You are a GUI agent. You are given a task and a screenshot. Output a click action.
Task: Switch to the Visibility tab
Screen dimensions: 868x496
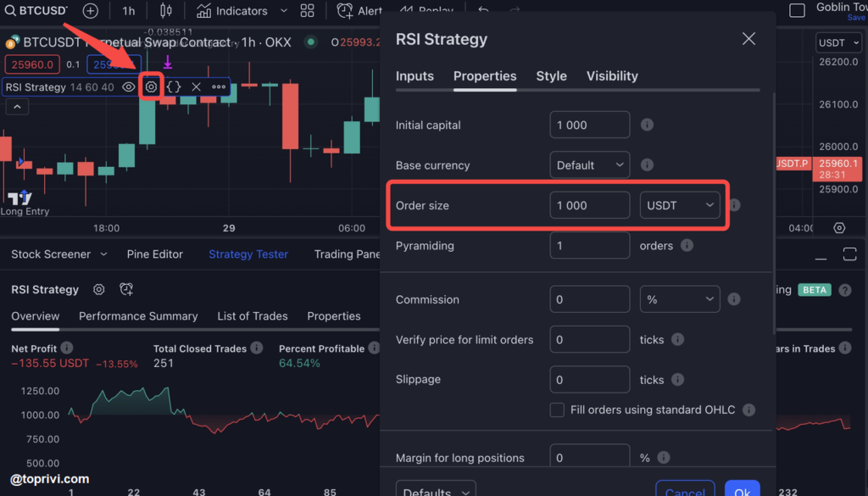(x=612, y=75)
